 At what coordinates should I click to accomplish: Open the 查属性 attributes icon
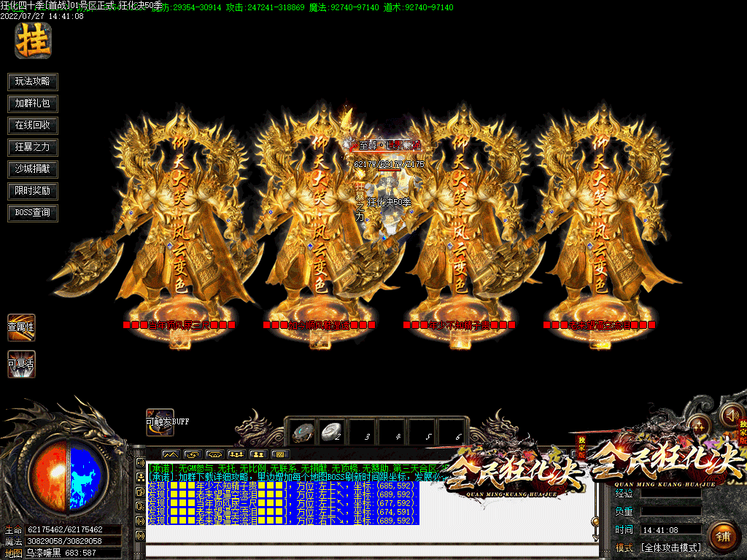click(21, 327)
